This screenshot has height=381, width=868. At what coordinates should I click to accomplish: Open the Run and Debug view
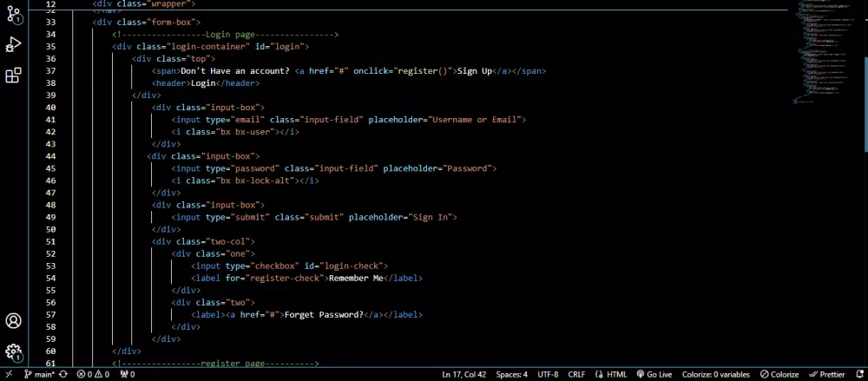pos(14,44)
